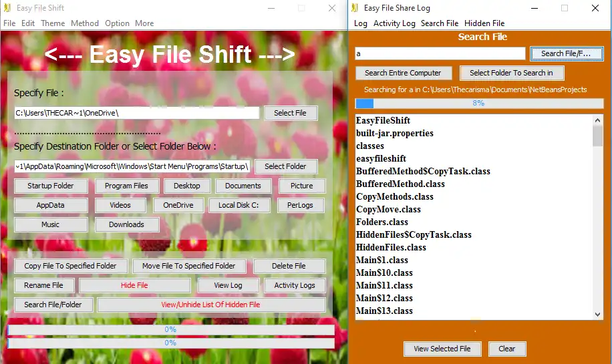
Task: Select BufferedMethod.class in results
Action: pos(400,184)
